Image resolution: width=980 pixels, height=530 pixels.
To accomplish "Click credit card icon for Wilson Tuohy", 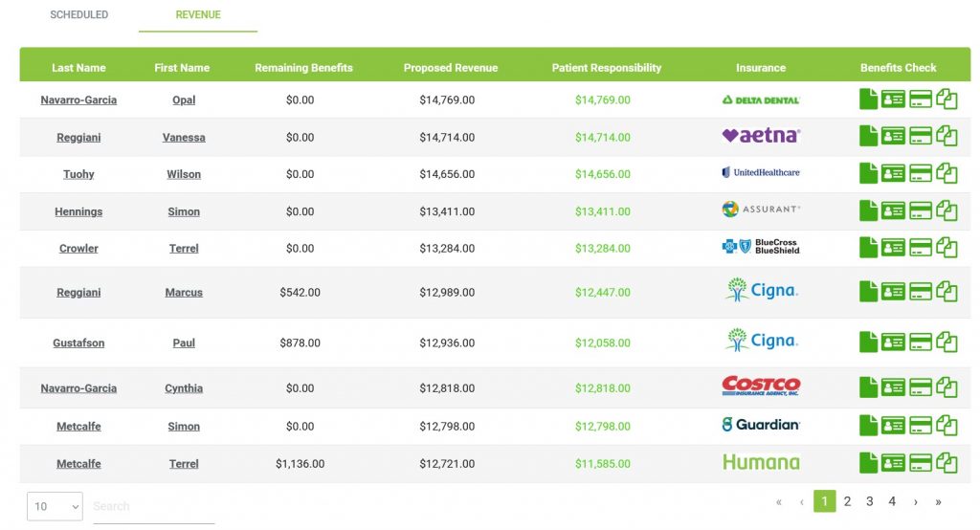I will [920, 174].
